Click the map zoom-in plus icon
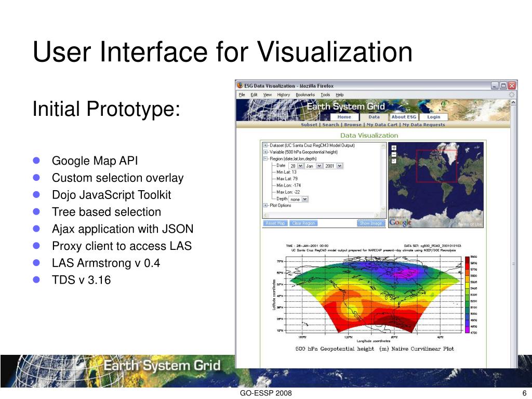Viewport: 532px width, 399px height. pyautogui.click(x=394, y=148)
